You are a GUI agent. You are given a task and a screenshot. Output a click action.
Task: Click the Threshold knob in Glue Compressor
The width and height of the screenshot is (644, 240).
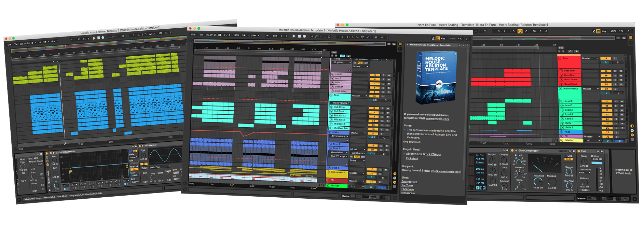pos(538,182)
